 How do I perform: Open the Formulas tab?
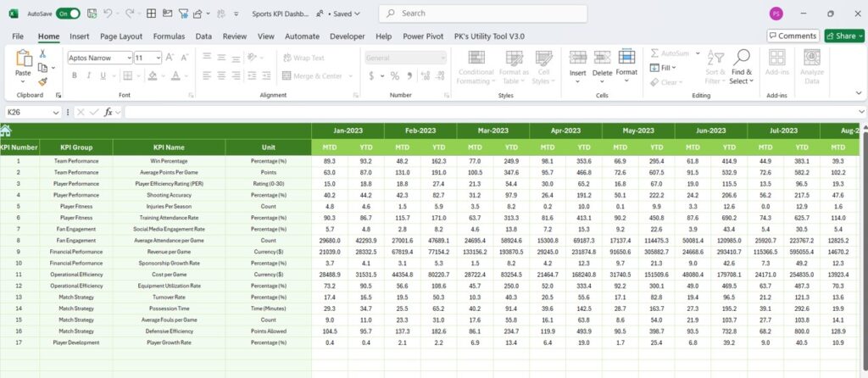169,36
